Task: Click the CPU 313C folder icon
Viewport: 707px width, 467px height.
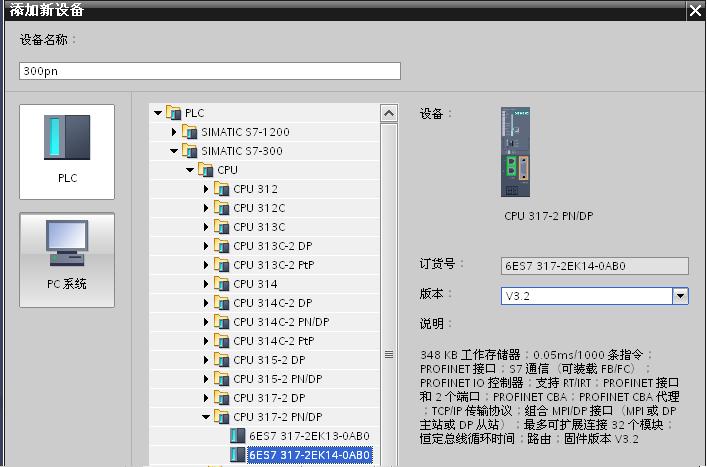Action: coord(222,226)
